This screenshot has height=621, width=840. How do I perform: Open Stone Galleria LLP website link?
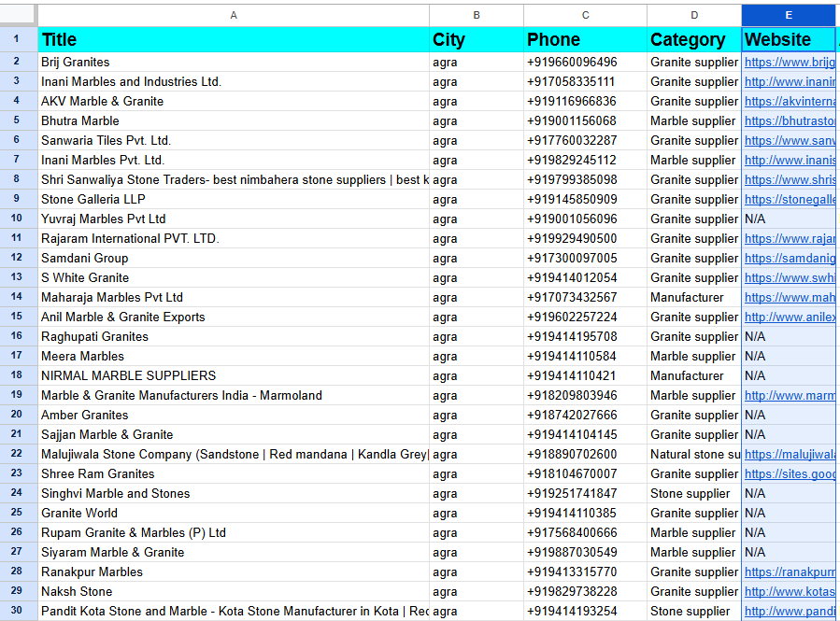tap(790, 199)
